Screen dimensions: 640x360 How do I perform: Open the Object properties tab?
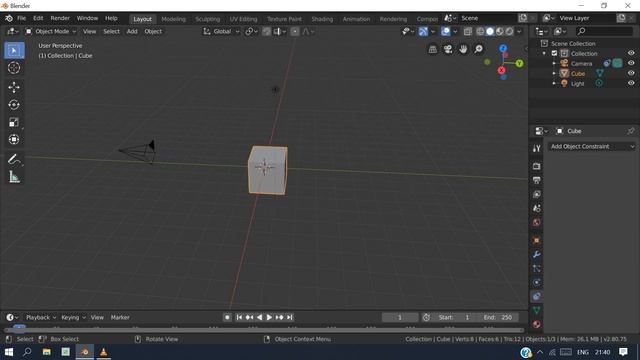tap(536, 240)
